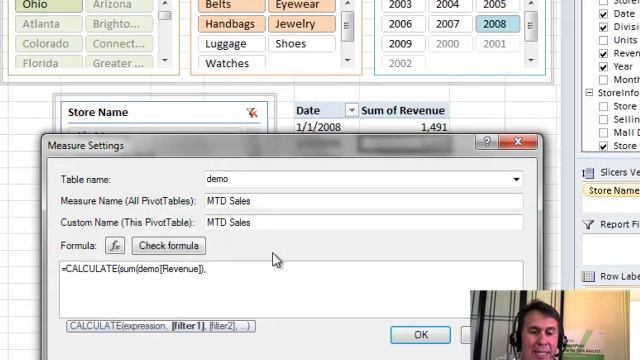Confirm the measure with OK

point(420,335)
